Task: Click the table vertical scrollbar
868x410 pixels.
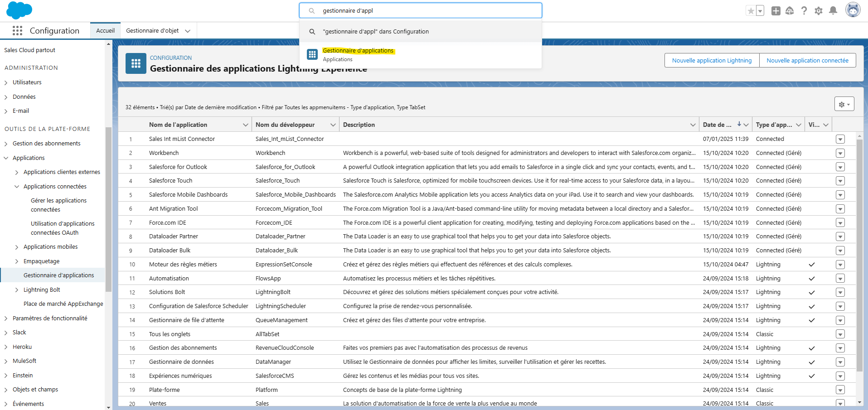Action: point(859,255)
